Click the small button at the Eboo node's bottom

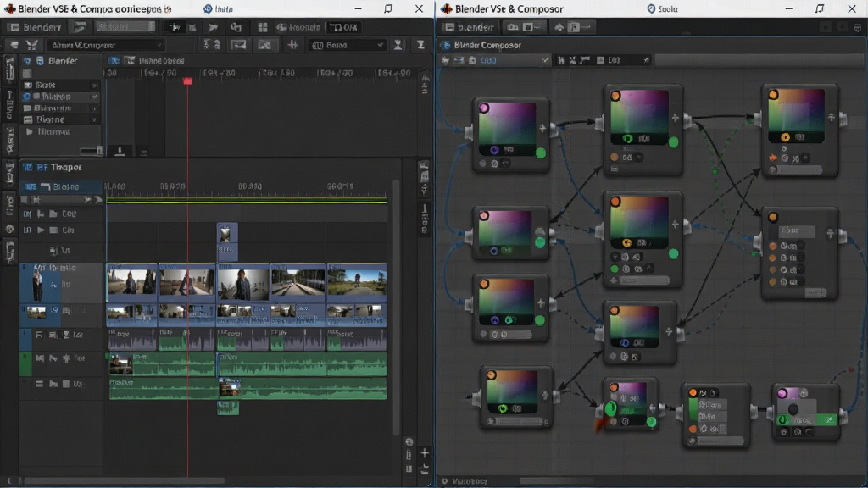pos(815,292)
